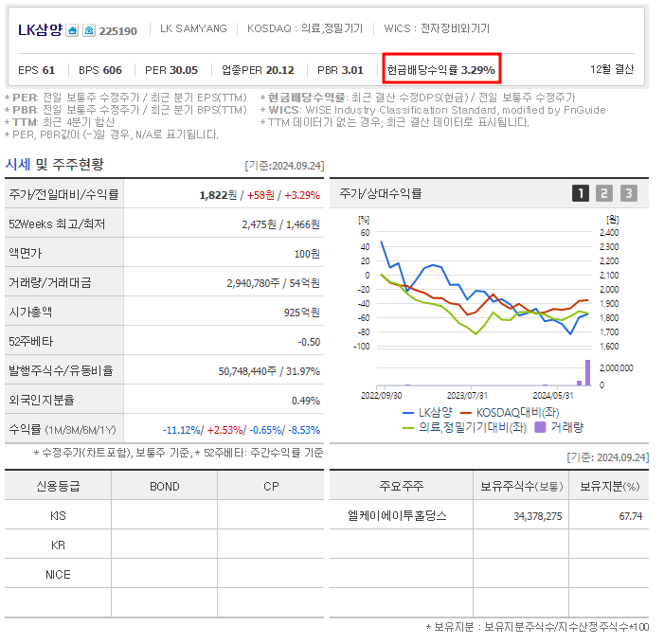Image resolution: width=664 pixels, height=644 pixels.
Task: Click the 2023/07/31 chart axis date
Action: 467,396
